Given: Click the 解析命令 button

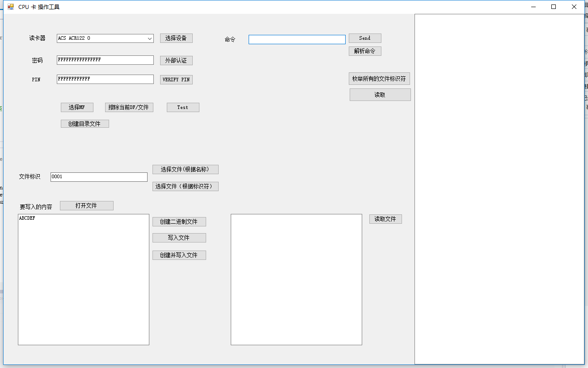Looking at the screenshot, I should (x=365, y=51).
